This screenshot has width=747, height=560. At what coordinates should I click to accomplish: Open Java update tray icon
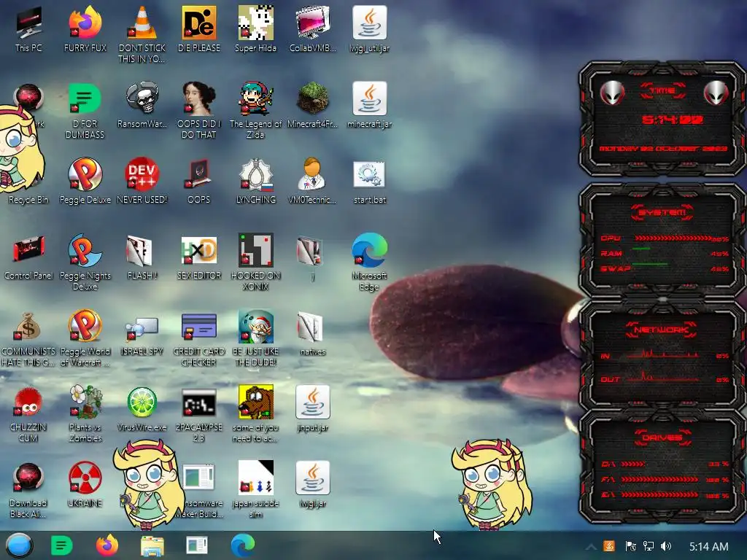[x=609, y=546]
